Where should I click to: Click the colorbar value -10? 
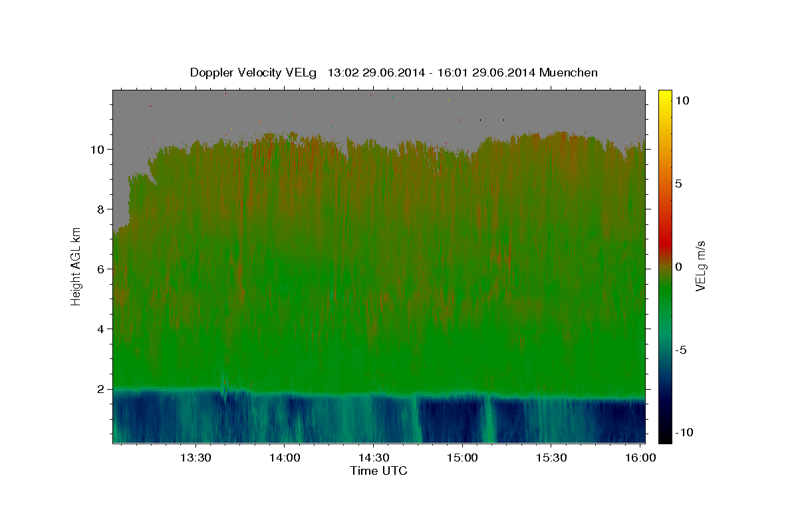pos(684,432)
